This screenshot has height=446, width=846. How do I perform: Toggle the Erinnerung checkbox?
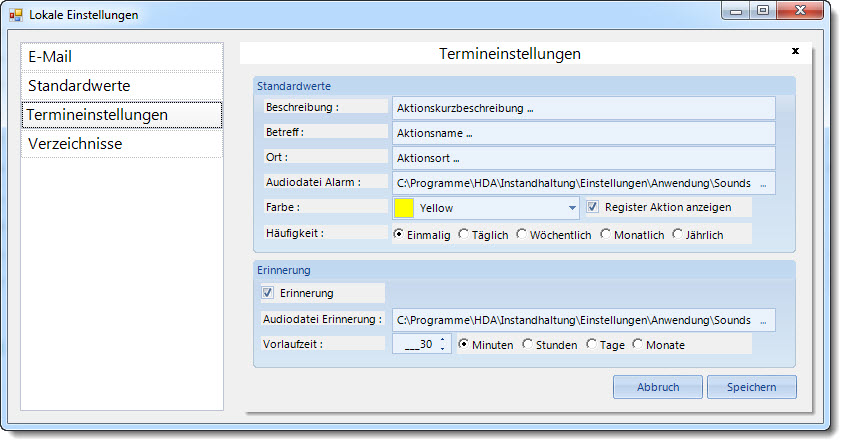[x=268, y=293]
